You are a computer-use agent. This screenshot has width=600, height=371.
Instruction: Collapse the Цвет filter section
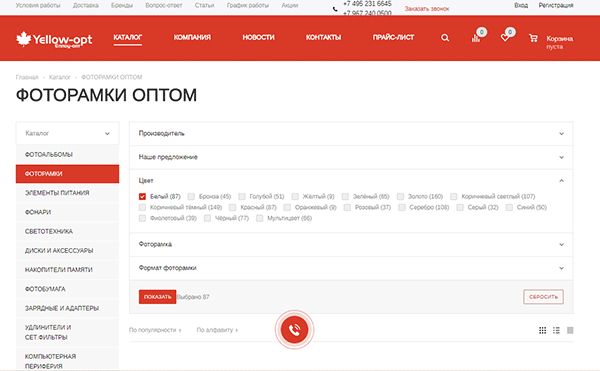pyautogui.click(x=351, y=181)
